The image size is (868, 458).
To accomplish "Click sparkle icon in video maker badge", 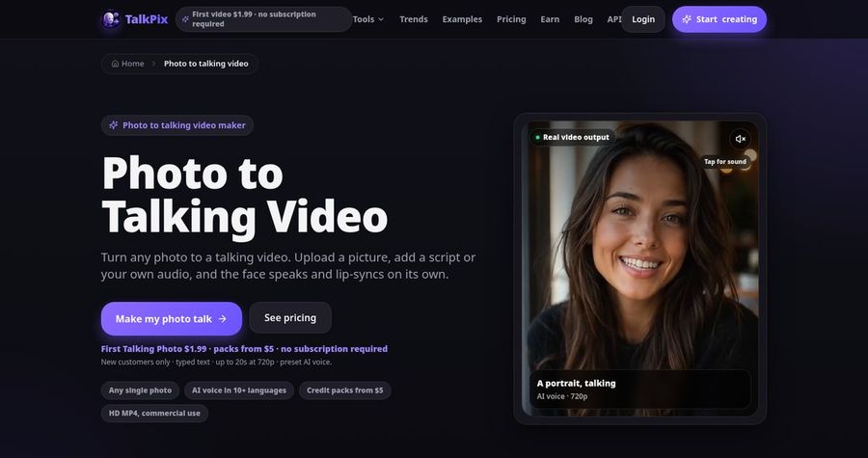I will click(x=114, y=125).
